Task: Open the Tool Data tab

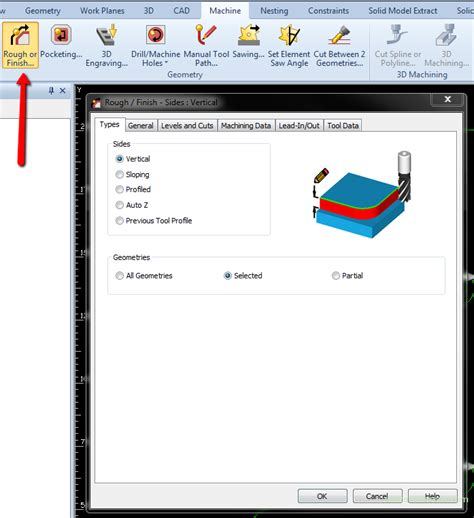Action: [x=343, y=126]
